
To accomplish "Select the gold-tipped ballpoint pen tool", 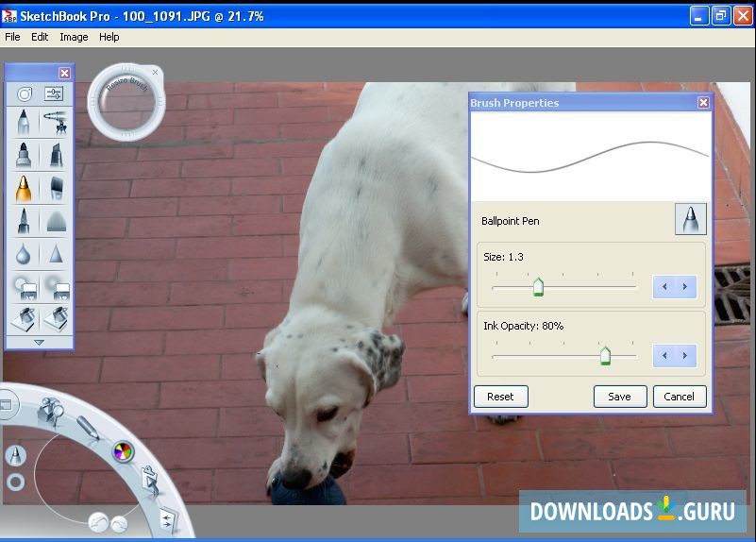I will click(24, 188).
